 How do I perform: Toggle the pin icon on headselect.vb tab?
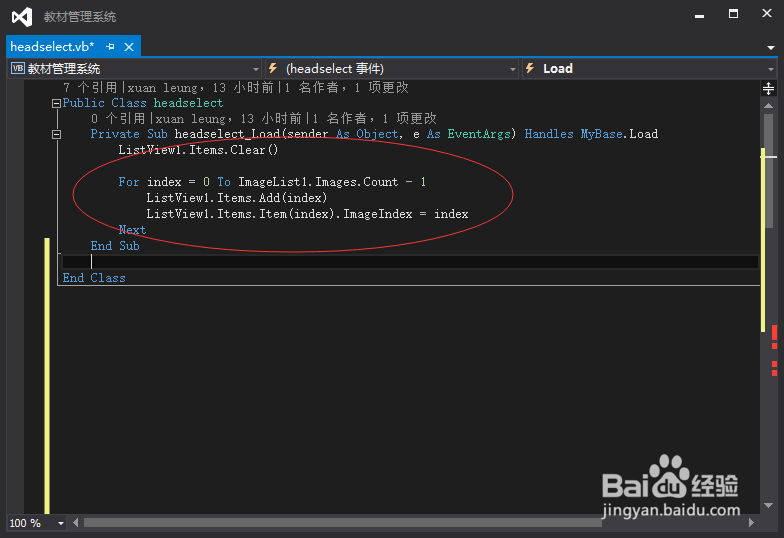pyautogui.click(x=110, y=46)
